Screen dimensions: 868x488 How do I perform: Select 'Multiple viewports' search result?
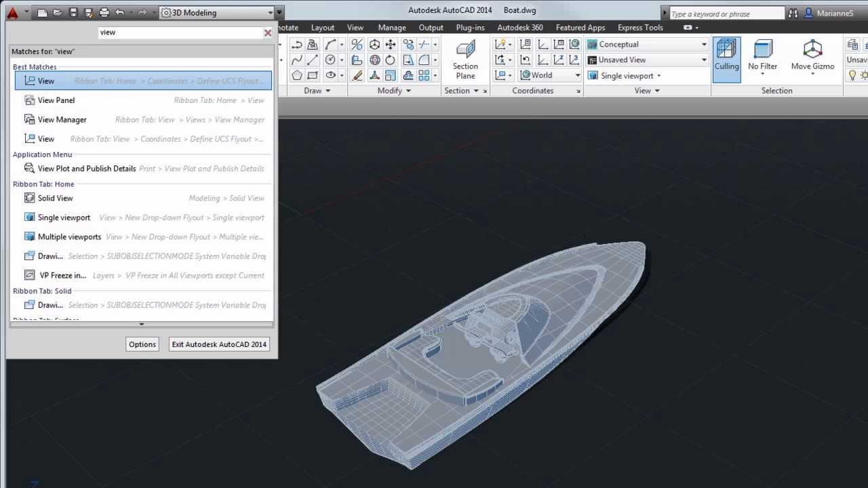point(143,237)
